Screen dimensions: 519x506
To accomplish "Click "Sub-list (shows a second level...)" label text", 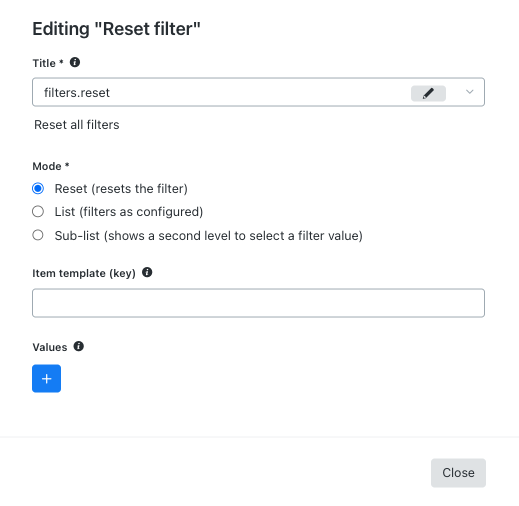I will tap(209, 236).
